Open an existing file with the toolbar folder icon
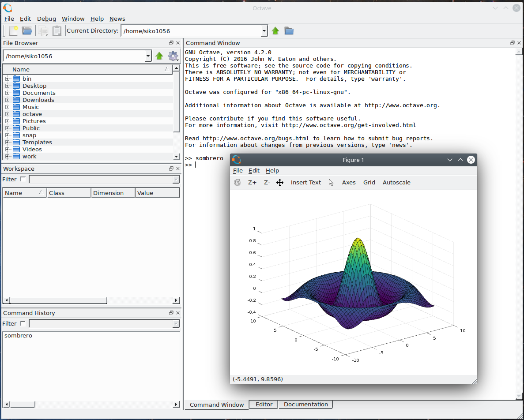The height and width of the screenshot is (420, 524). tap(27, 31)
